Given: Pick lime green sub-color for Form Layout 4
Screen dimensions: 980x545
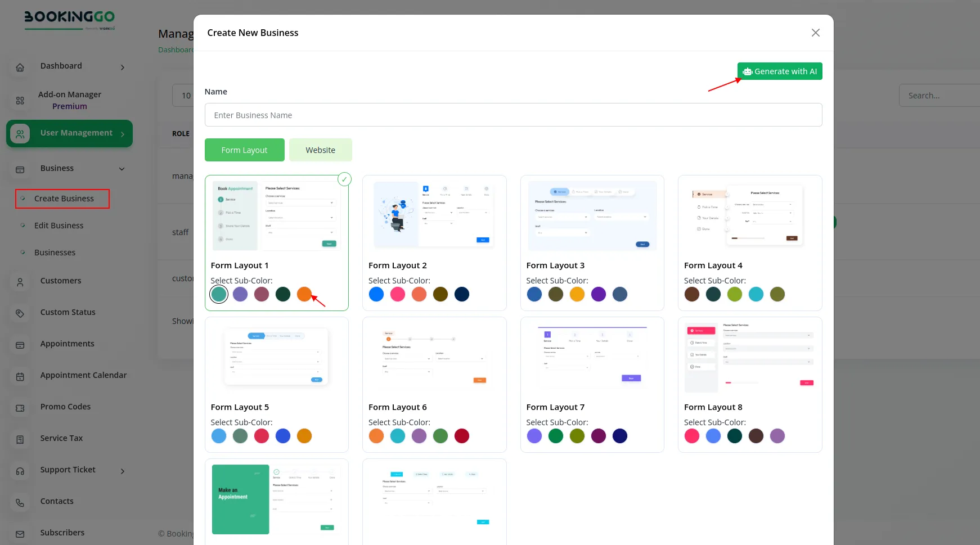Looking at the screenshot, I should [x=735, y=294].
